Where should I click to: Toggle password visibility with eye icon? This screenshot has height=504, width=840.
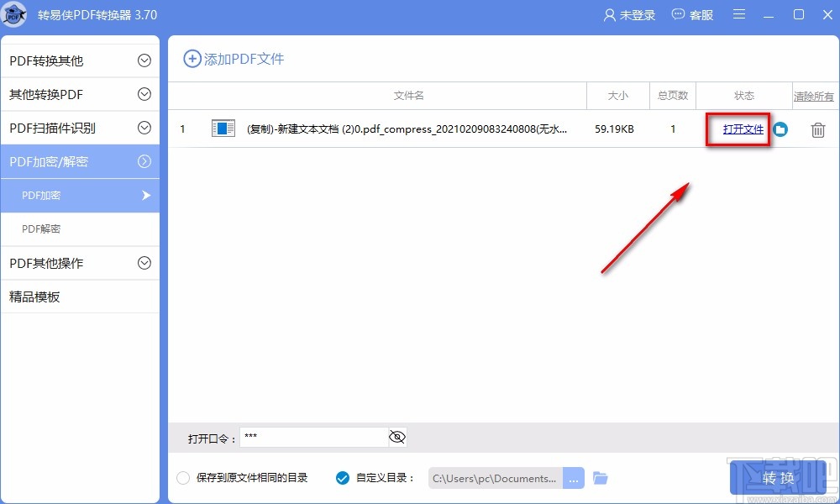[396, 436]
